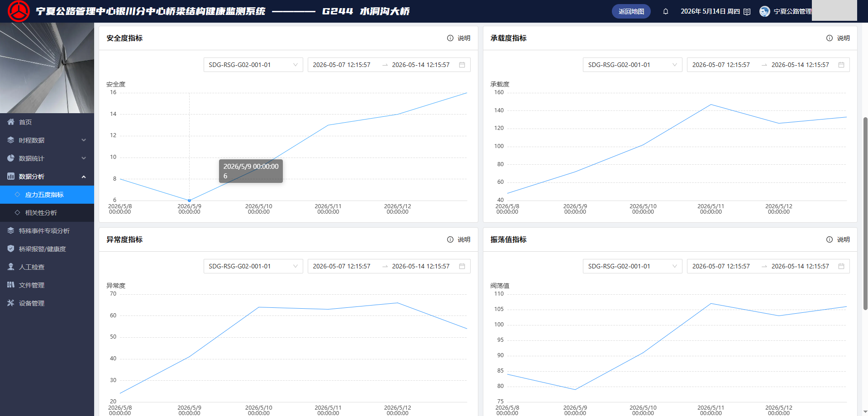The image size is (868, 416).
Task: Click the 设备管理 tools icon
Action: (x=11, y=303)
